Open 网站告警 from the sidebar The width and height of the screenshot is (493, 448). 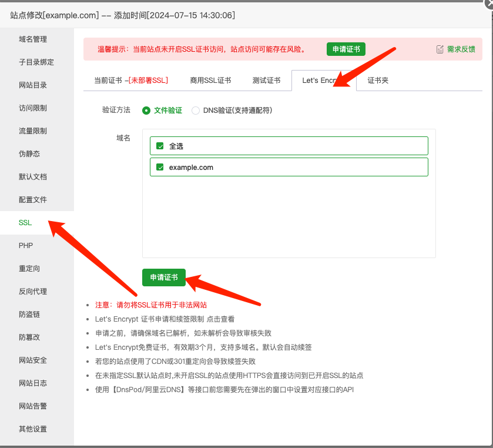[33, 406]
